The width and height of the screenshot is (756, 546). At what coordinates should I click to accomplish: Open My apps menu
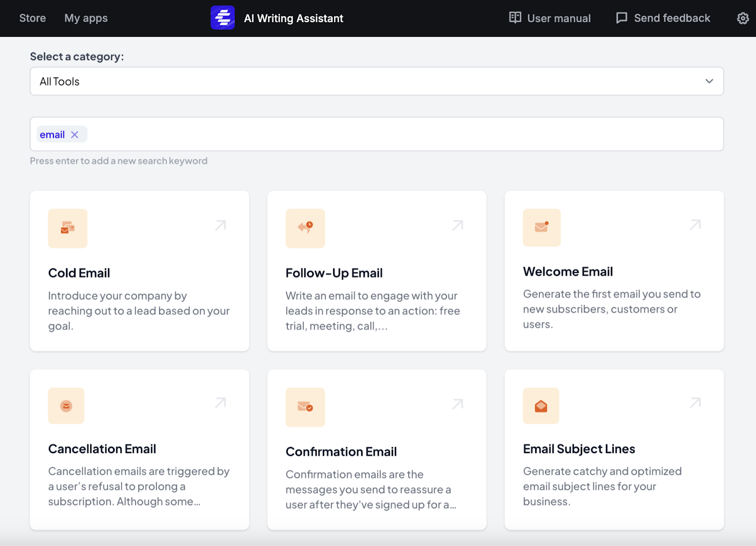pos(86,18)
